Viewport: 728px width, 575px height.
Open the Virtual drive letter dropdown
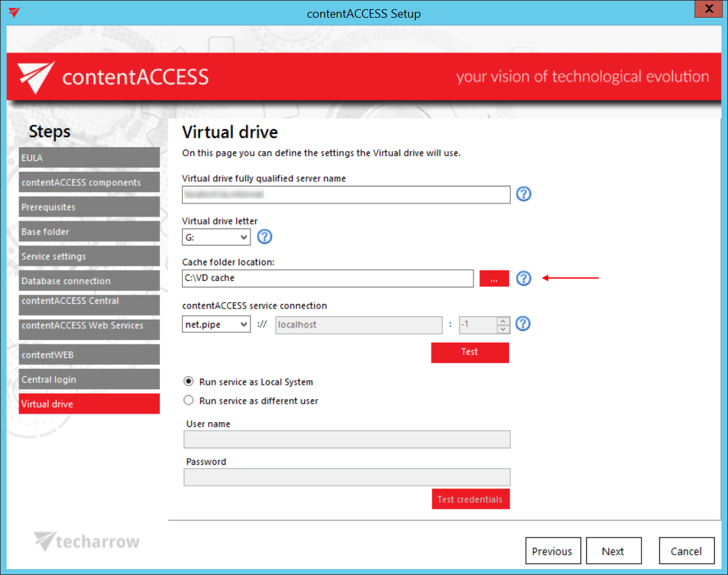coord(216,237)
